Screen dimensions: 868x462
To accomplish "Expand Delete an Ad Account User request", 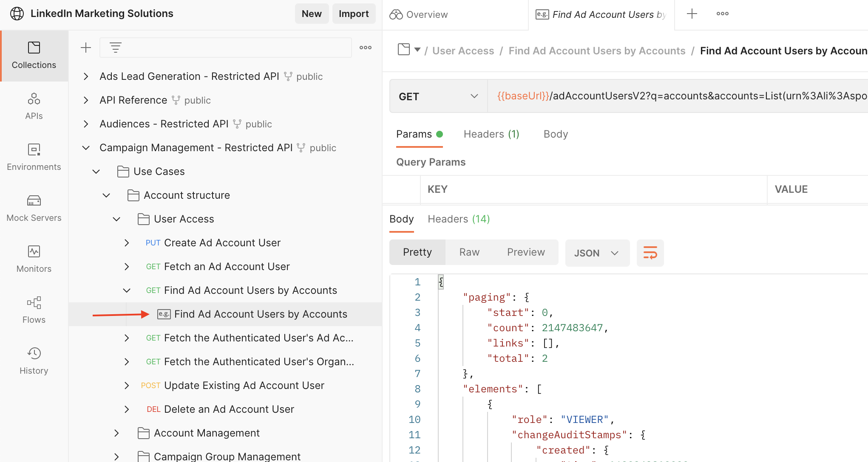I will pos(127,409).
